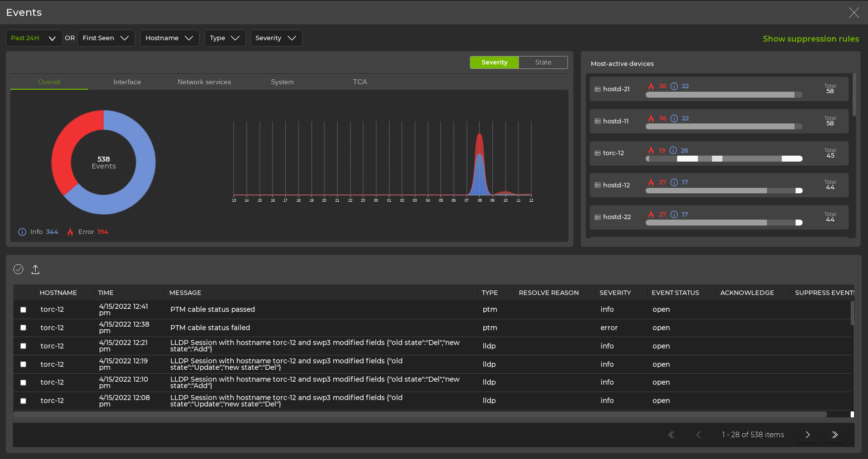The image size is (868, 459).
Task: Switch to the Network services tab
Action: coord(204,82)
